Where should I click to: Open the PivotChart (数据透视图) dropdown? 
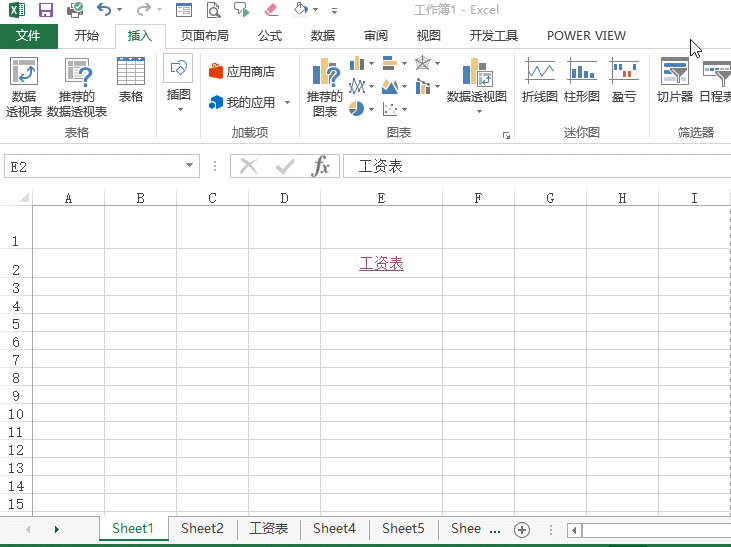(477, 110)
